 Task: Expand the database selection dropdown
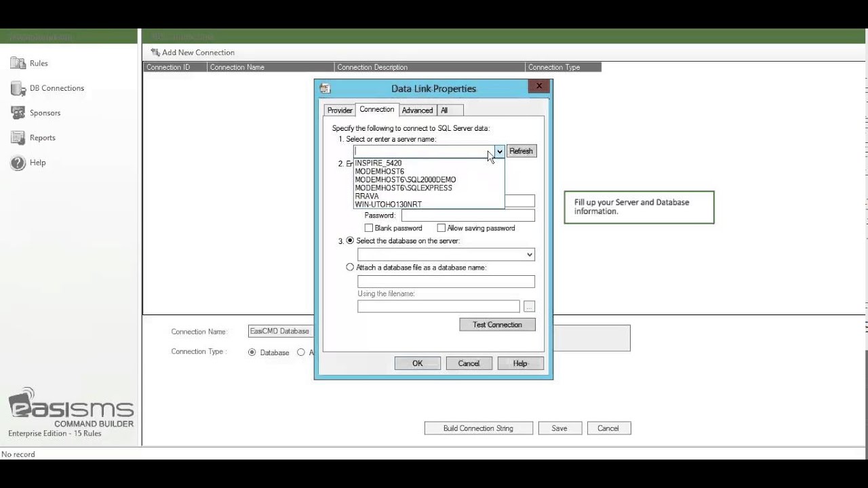[530, 255]
